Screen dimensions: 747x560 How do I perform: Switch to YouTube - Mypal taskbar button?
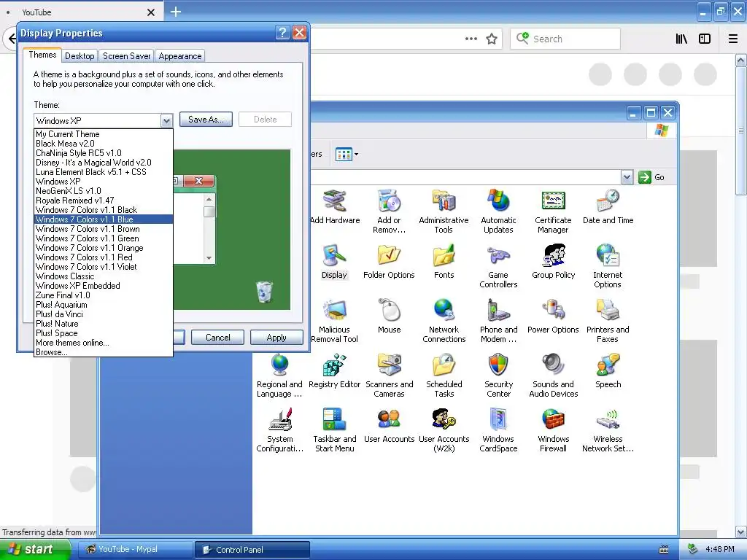[x=135, y=550]
